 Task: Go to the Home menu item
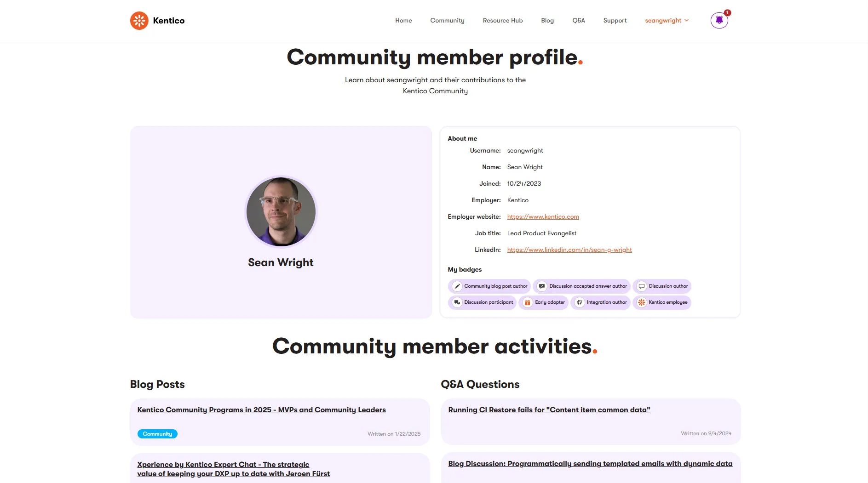pos(403,21)
